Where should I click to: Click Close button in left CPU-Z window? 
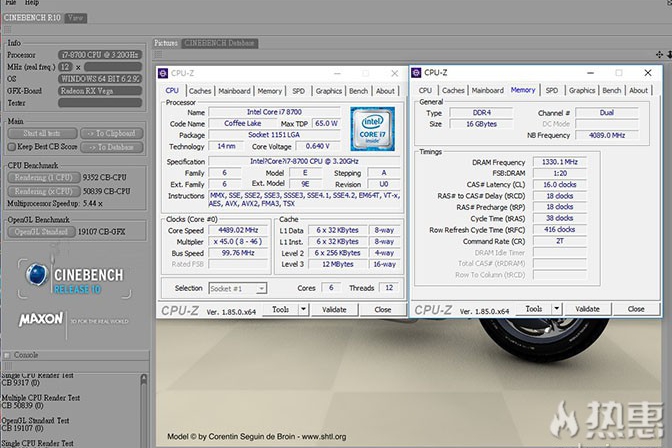383,310
